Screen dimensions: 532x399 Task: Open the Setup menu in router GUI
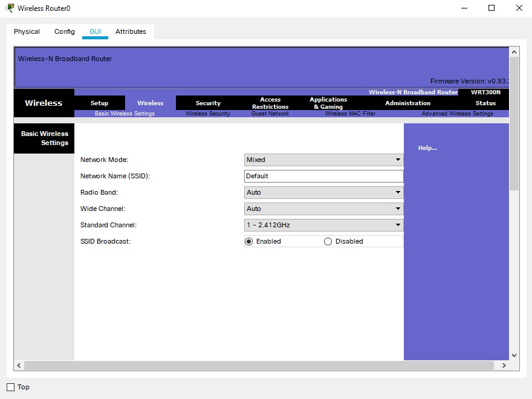pos(99,103)
